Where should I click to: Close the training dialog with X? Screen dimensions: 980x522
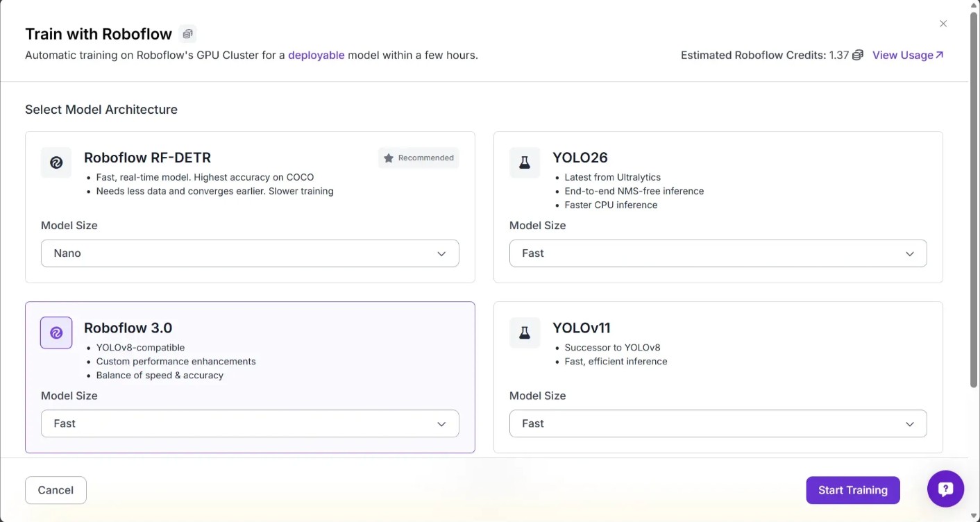[943, 24]
